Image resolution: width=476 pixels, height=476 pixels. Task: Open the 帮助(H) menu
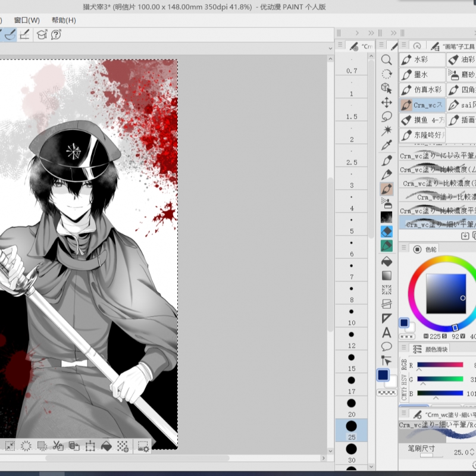[64, 20]
